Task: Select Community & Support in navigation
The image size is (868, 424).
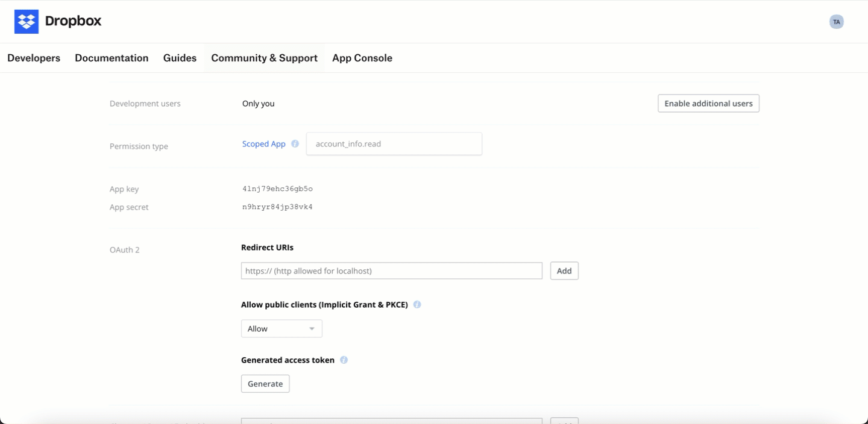Action: [264, 58]
